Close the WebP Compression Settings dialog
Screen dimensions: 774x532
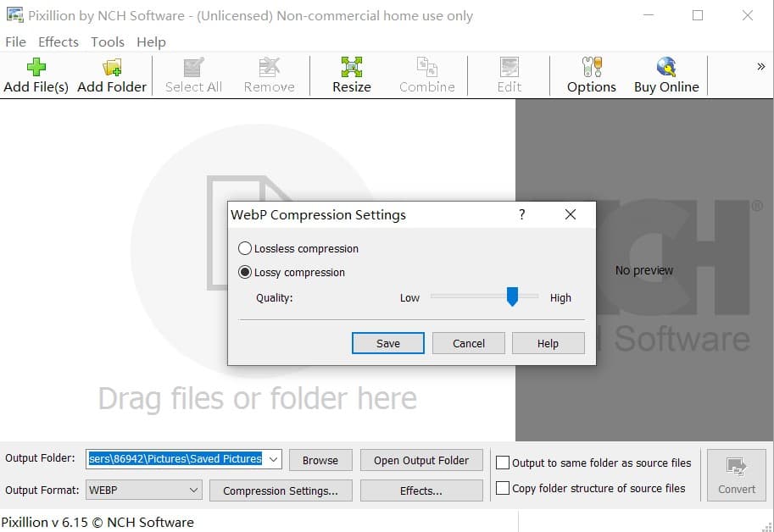571,214
